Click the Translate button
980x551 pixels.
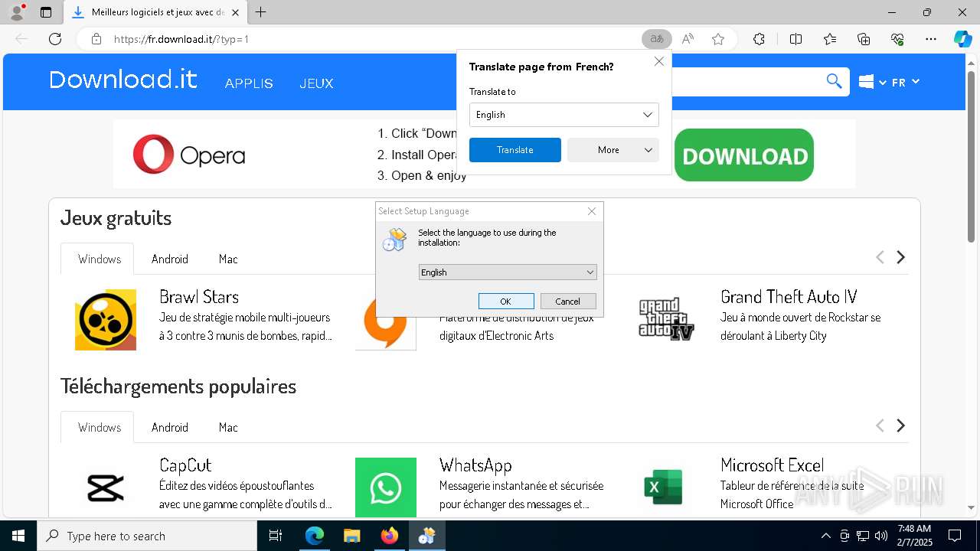(x=515, y=150)
